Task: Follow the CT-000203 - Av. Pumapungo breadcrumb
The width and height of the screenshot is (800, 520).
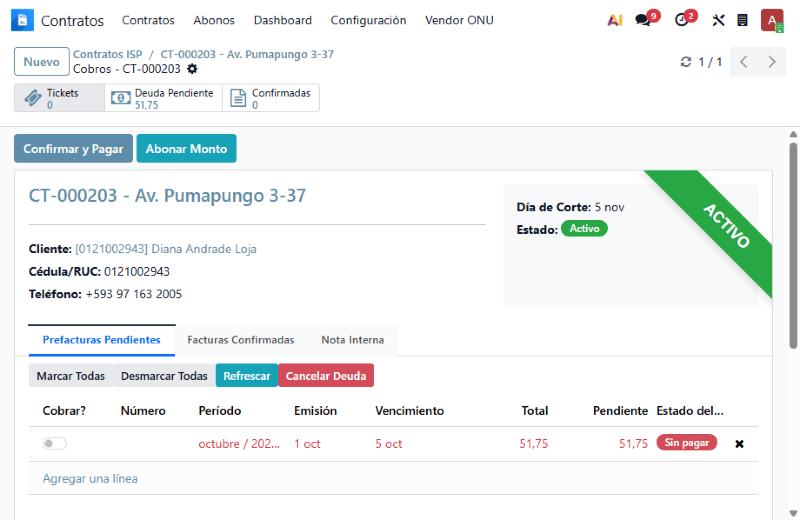Action: [x=247, y=54]
